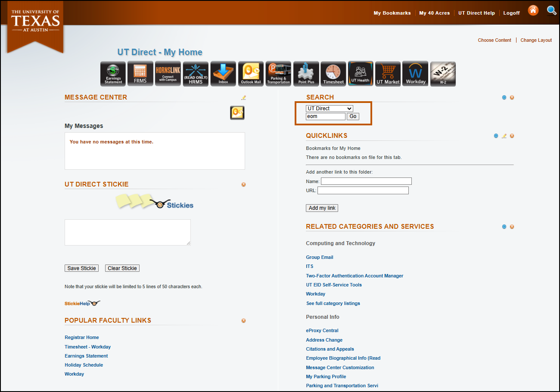Go to the orange Home icon

[x=533, y=11]
